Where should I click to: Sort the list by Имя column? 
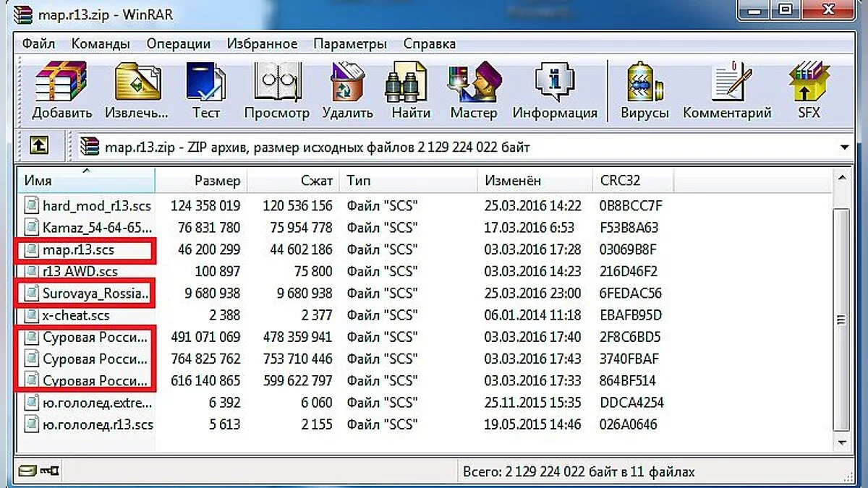(x=38, y=181)
